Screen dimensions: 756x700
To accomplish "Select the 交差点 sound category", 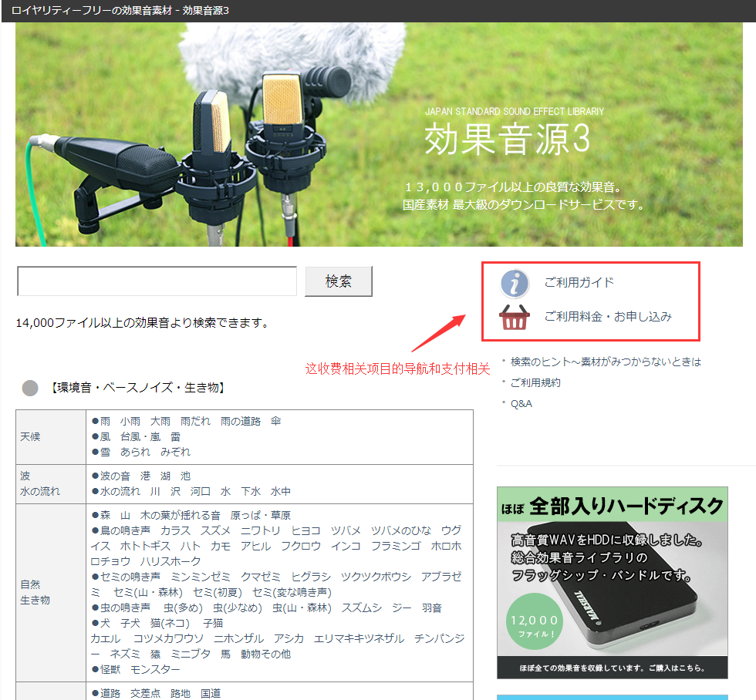I will [145, 694].
